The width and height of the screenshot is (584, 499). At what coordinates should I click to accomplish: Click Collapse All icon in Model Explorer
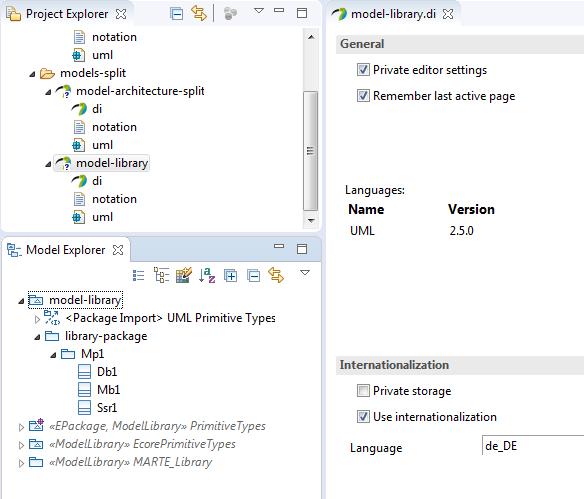coord(254,276)
